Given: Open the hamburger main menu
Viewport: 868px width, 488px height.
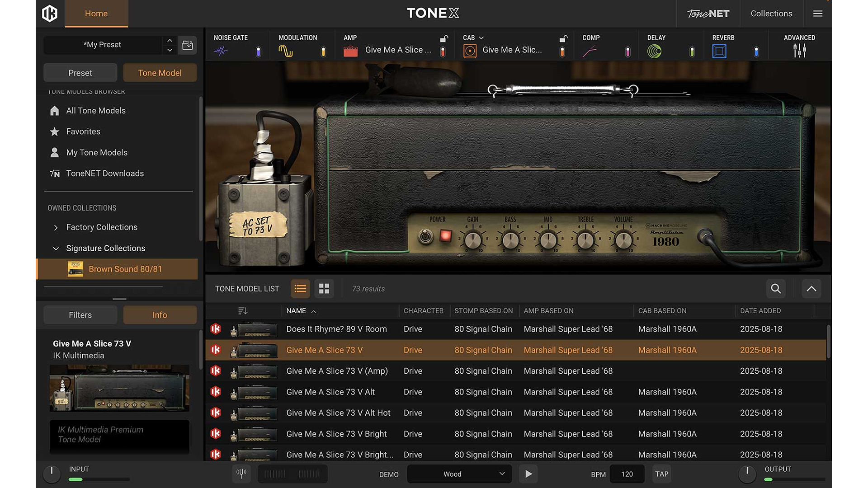Looking at the screenshot, I should [x=817, y=14].
